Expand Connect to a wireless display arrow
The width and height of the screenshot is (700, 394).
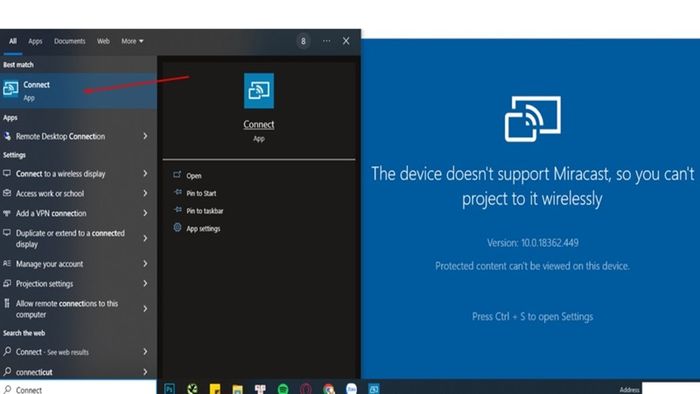(146, 174)
